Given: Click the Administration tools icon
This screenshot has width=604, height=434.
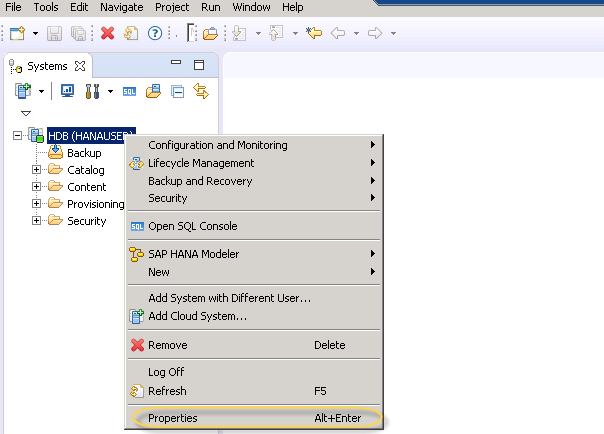Looking at the screenshot, I should pos(92,91).
